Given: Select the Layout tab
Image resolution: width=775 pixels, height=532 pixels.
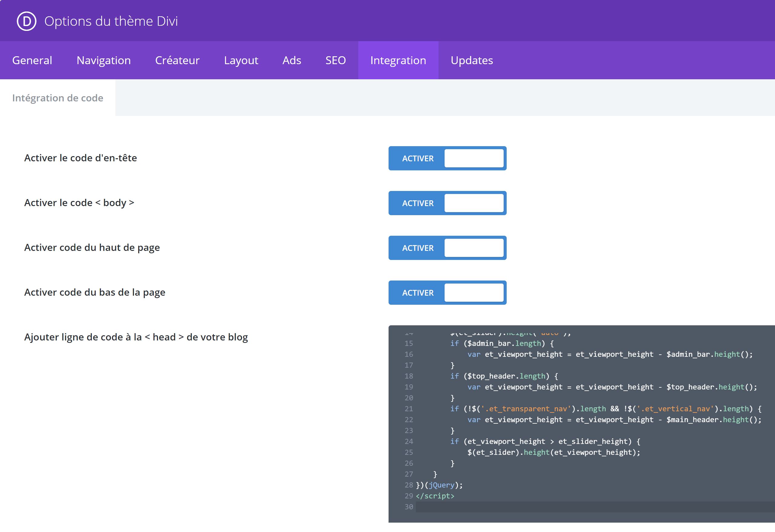Looking at the screenshot, I should [241, 60].
